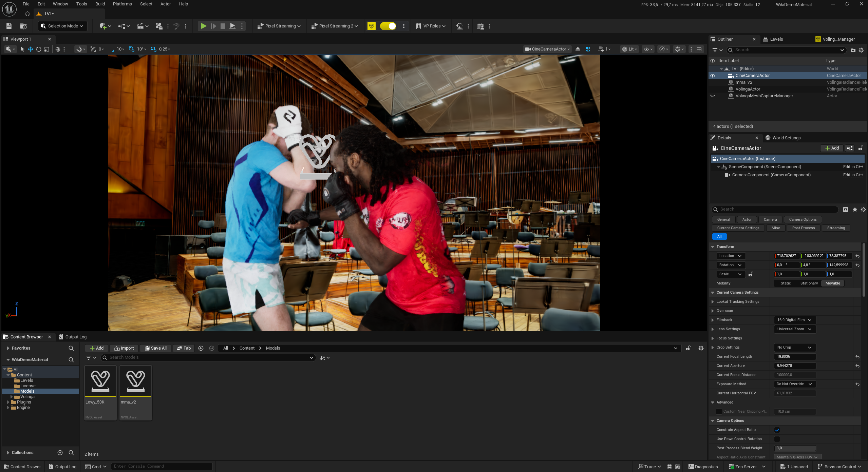This screenshot has height=472, width=868.
Task: Click the Stop simulation square button
Action: (x=223, y=26)
